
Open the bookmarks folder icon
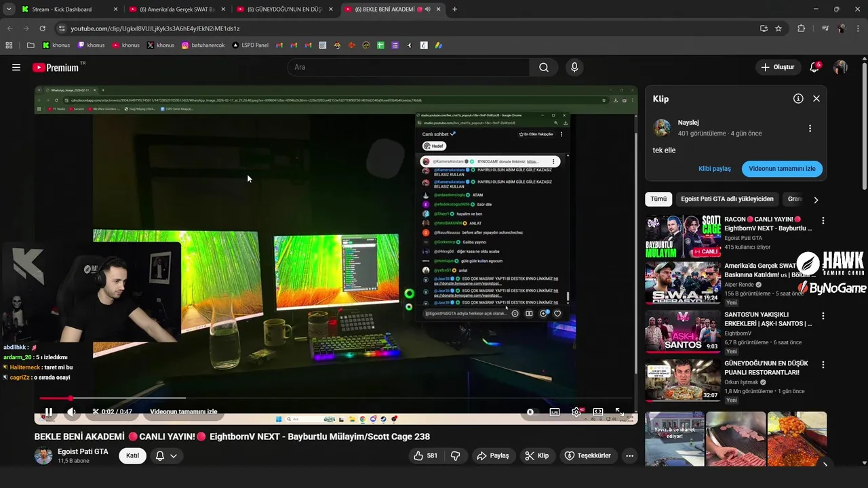31,45
